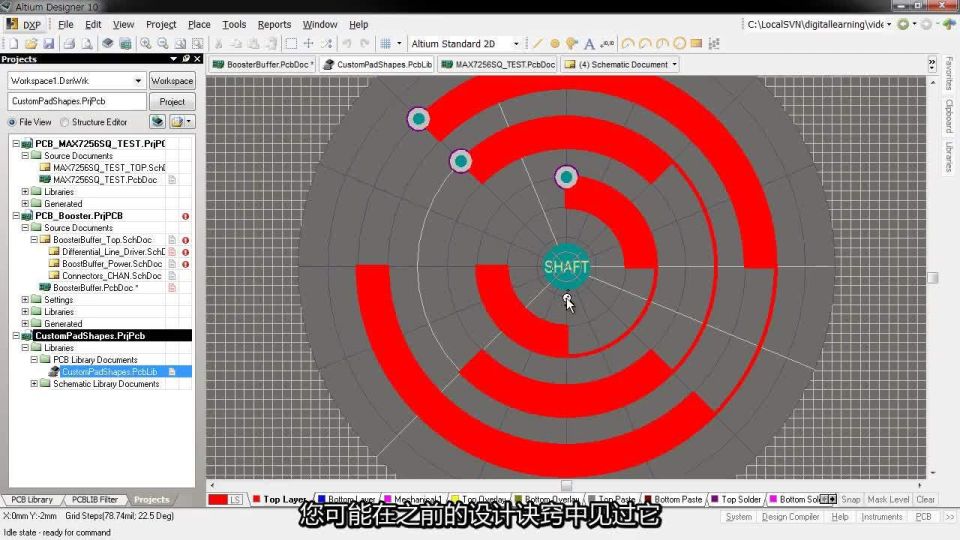960x540 pixels.
Task: Expand Schematic Library Documents folder
Action: [x=34, y=384]
